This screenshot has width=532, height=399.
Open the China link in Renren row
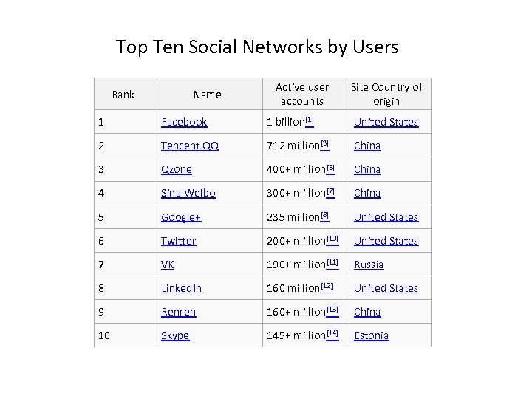(367, 312)
